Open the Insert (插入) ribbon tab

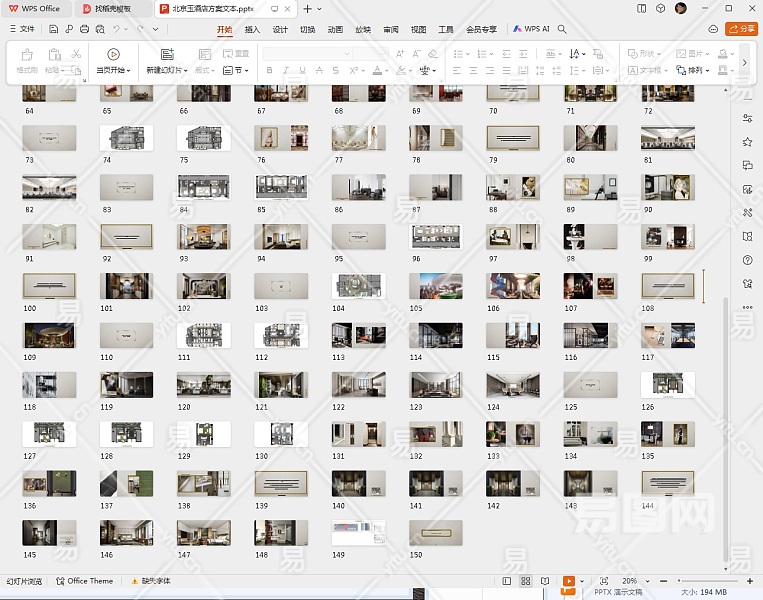(252, 29)
